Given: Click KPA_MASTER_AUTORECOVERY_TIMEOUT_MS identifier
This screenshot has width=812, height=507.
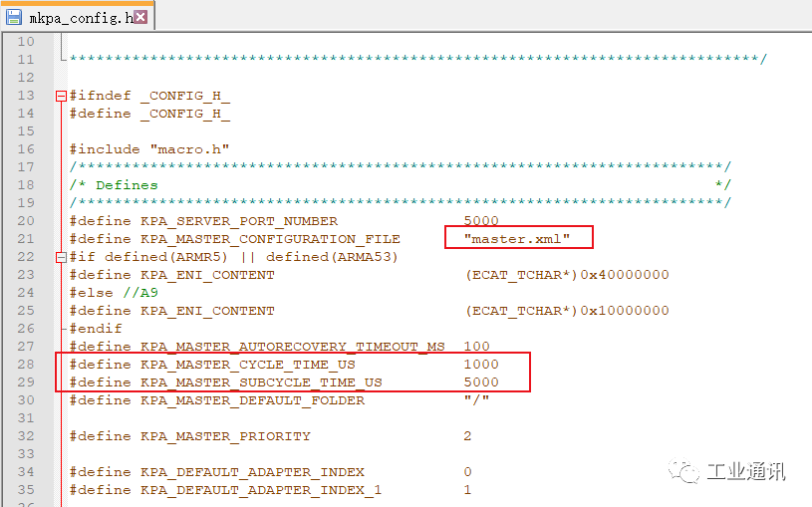Looking at the screenshot, I should [292, 347].
